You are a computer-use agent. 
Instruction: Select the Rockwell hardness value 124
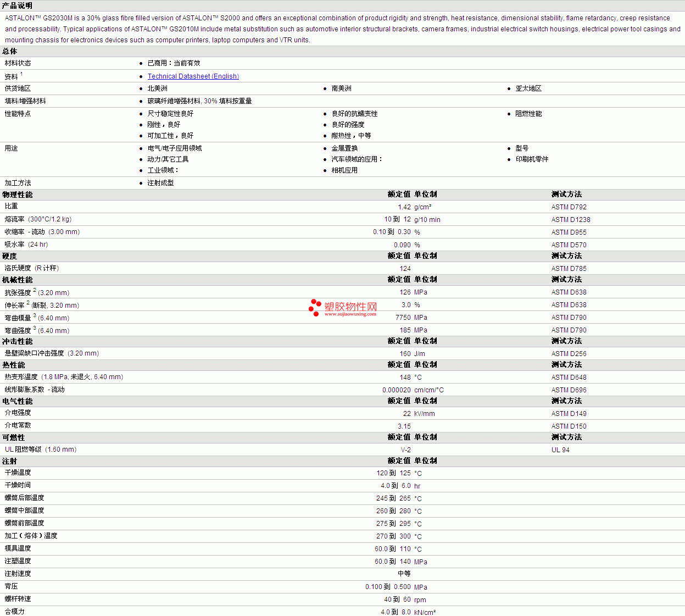[x=405, y=269]
